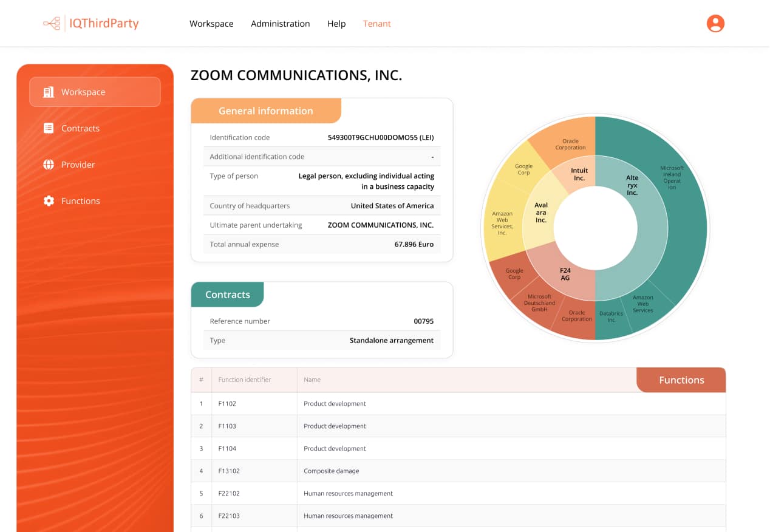Image resolution: width=770 pixels, height=532 pixels.
Task: Click the Functions table label
Action: [x=681, y=380]
